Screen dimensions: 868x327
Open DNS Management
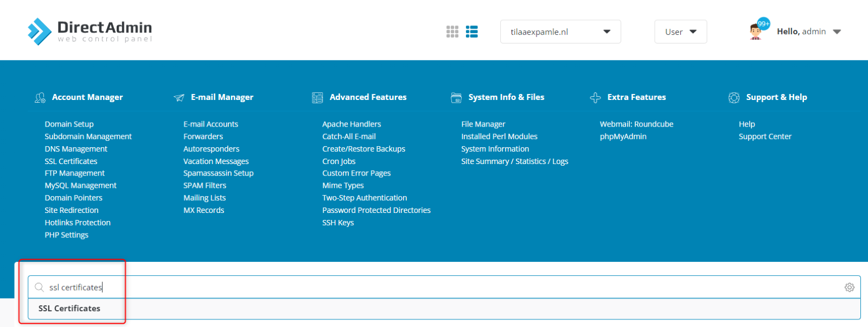click(x=76, y=149)
